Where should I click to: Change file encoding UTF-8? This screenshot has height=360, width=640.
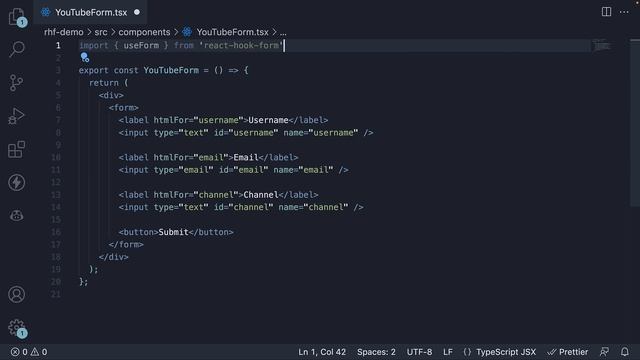[419, 352]
